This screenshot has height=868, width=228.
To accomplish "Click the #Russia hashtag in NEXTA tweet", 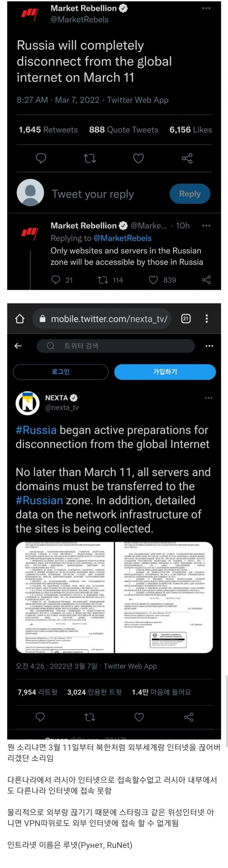I will (x=36, y=430).
